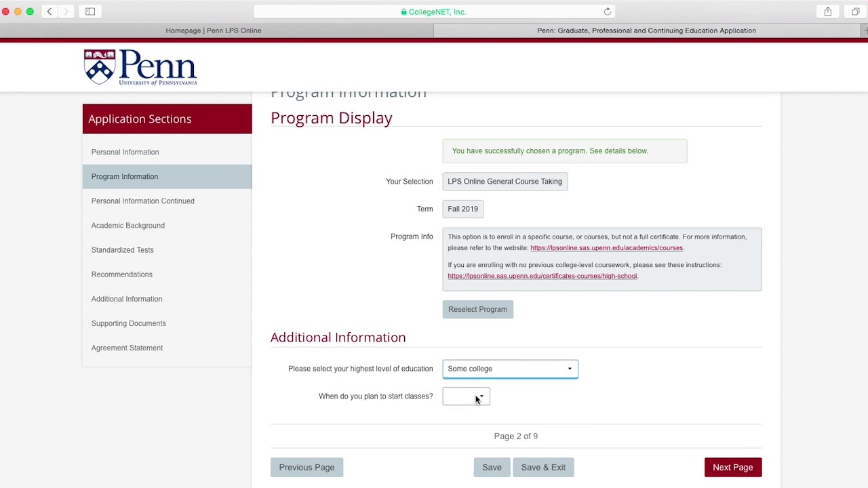This screenshot has width=868, height=488.
Task: Click the LPS Online General Course Taking field
Action: (x=505, y=182)
